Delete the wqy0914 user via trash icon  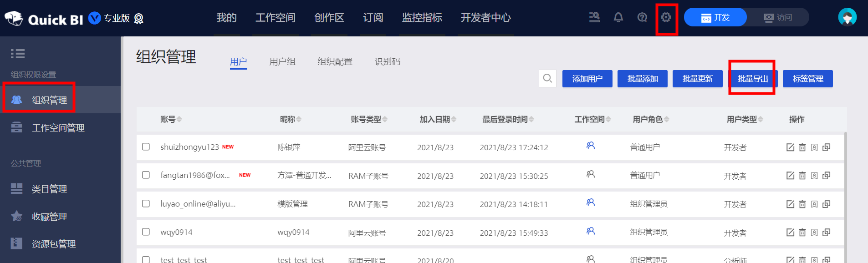802,233
